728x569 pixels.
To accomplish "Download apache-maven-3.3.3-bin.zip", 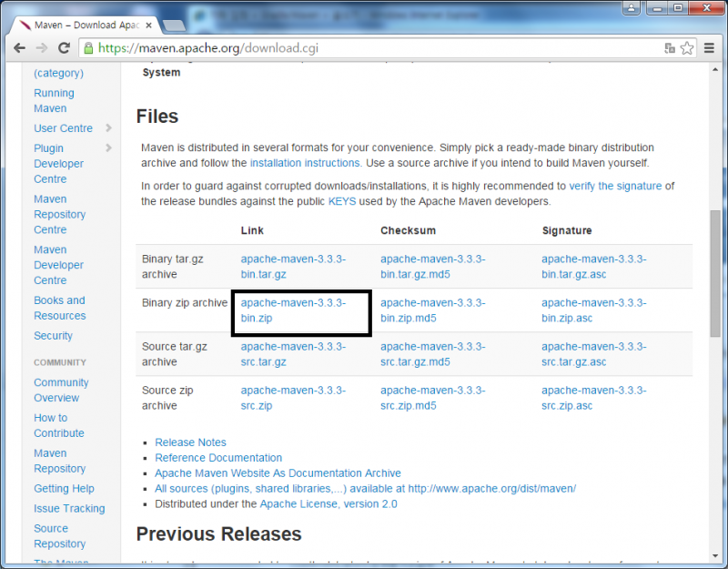I will tap(293, 310).
